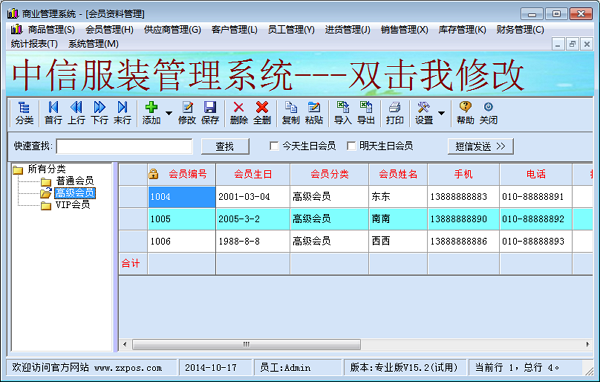Open the 进货管理(J) menu
This screenshot has height=382, width=600.
(348, 29)
